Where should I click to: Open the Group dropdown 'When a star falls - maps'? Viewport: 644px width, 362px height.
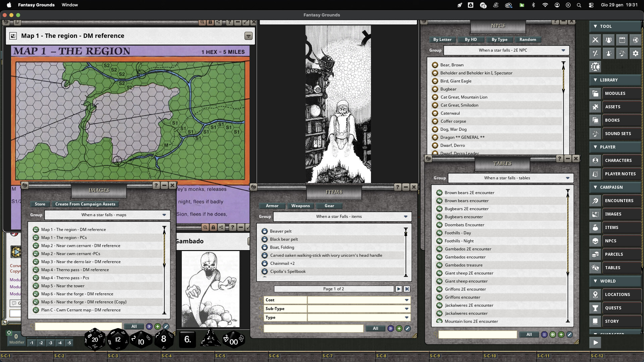tap(107, 215)
